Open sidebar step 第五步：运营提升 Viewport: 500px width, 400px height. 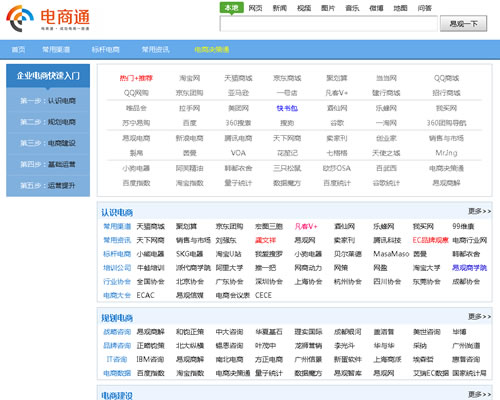(x=48, y=186)
